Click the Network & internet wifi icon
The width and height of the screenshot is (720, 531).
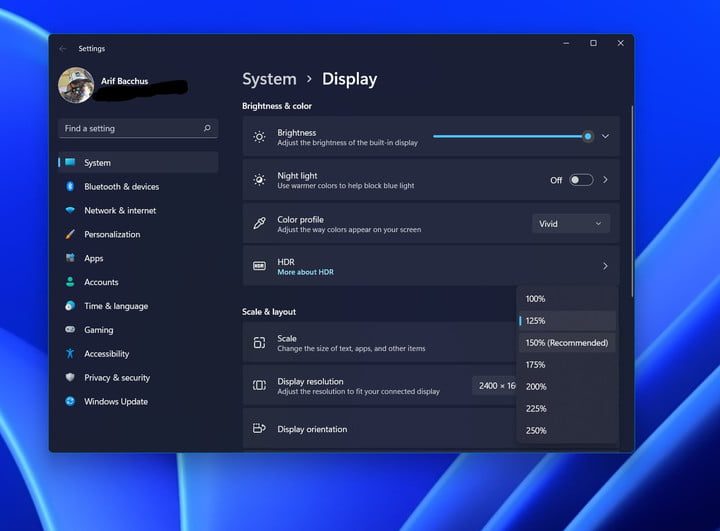tap(70, 210)
